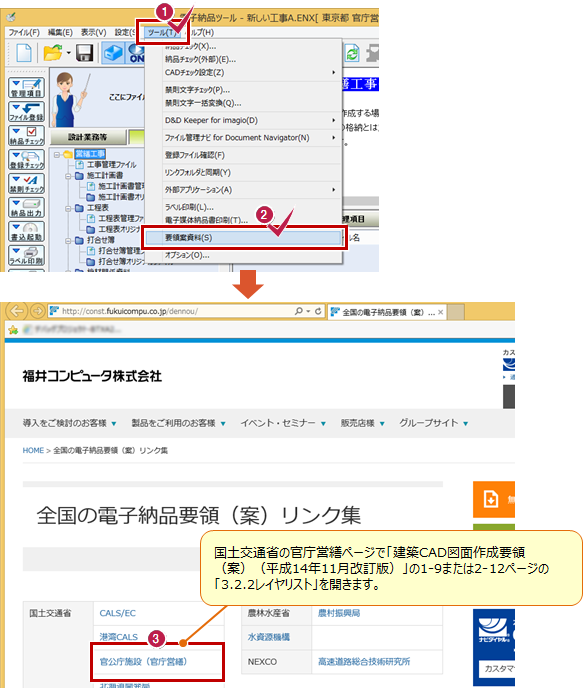
Task: Collapse the 施工計画書 folder node
Action: point(68,176)
